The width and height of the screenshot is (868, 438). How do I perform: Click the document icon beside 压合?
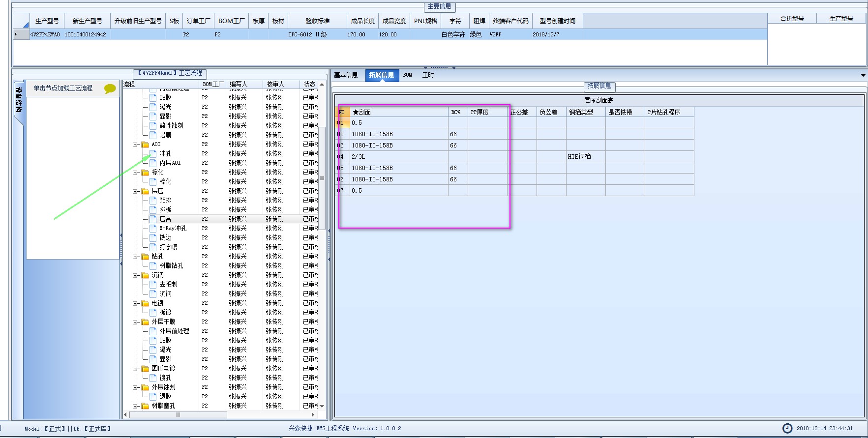(153, 219)
